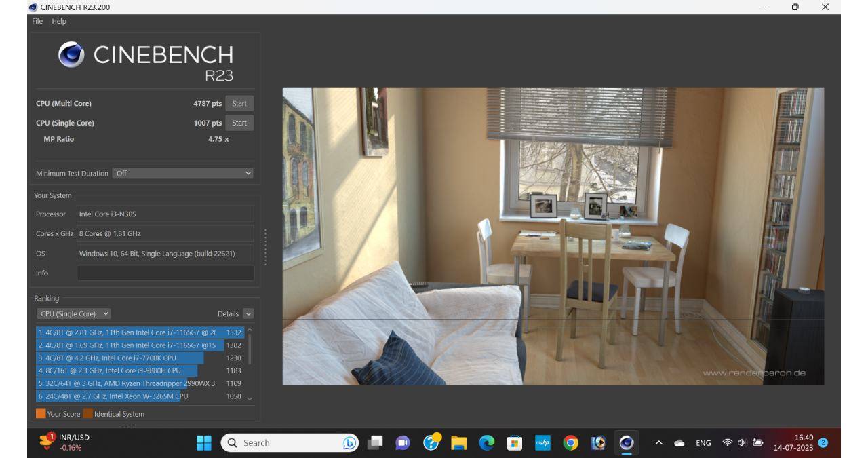Click the Windows Start button
This screenshot has height=458, width=868.
tap(203, 443)
